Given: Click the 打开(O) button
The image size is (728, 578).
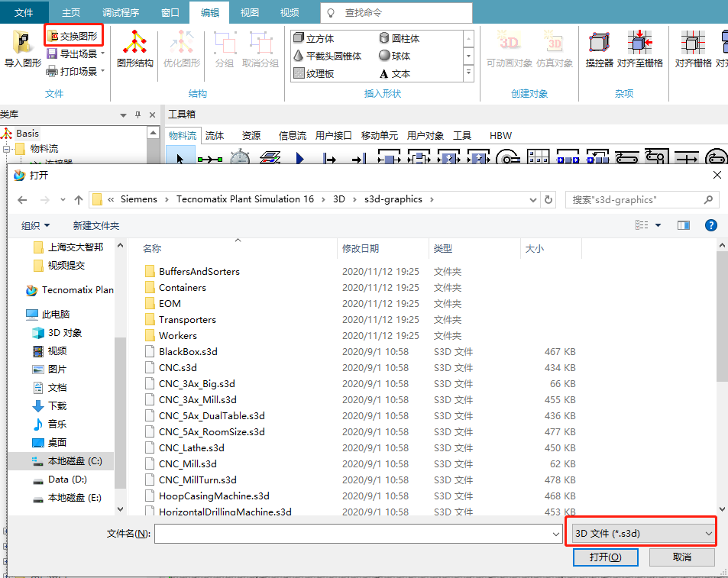Looking at the screenshot, I should 606,557.
